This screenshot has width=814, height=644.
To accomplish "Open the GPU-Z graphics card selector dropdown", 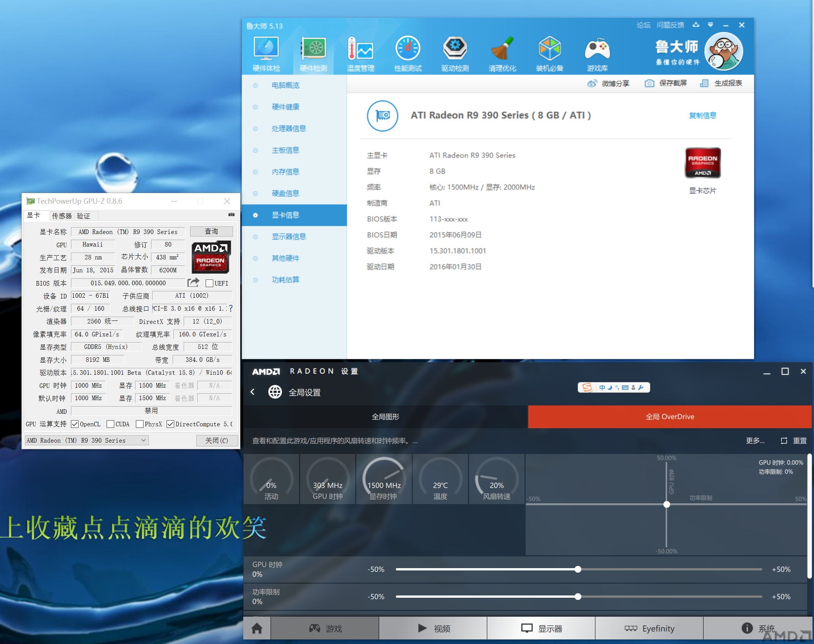I will click(87, 440).
